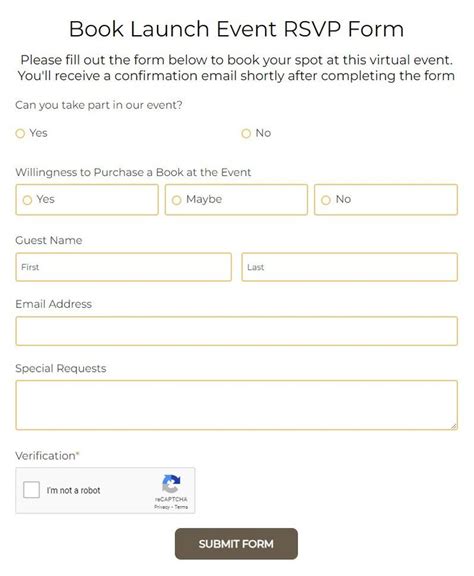Viewport: 474px width, 576px height.
Task: Click the Last name input field
Action: point(349,267)
